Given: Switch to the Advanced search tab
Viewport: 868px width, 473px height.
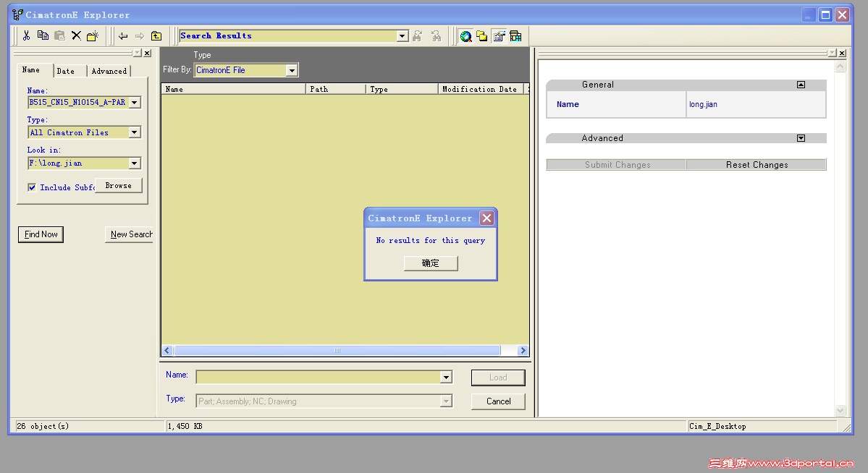Looking at the screenshot, I should [109, 72].
